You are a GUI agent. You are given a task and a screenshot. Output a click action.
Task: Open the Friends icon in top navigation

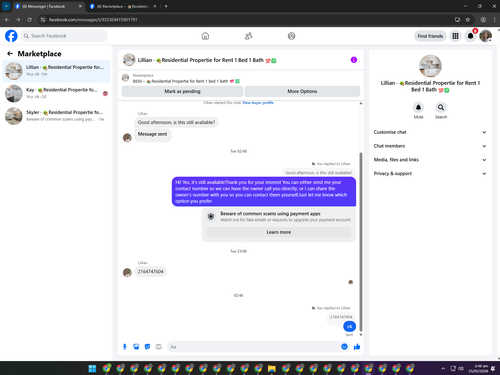pos(248,36)
